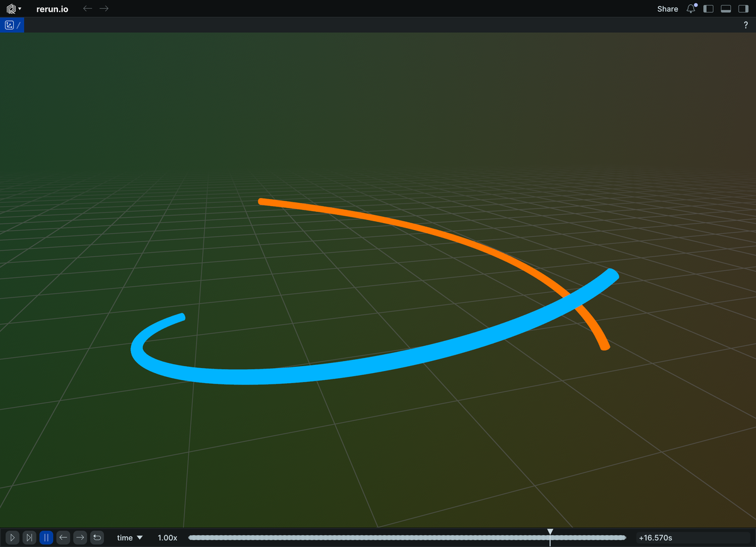756x547 pixels.
Task: Toggle the bottom time panel
Action: (726, 9)
